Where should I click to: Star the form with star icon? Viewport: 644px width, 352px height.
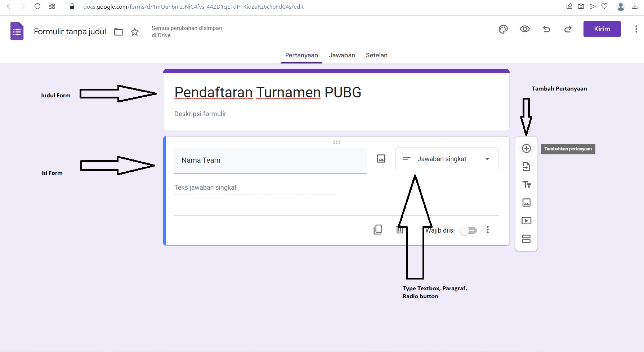[x=135, y=32]
